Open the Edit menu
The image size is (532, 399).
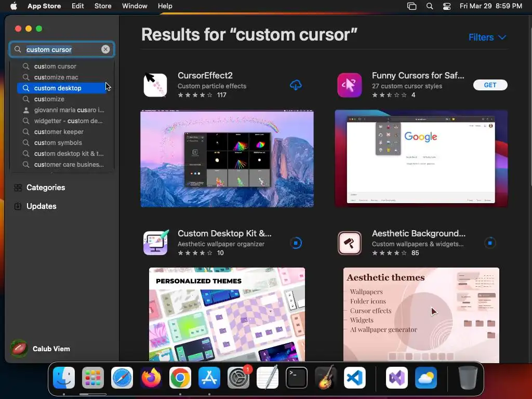tap(78, 6)
